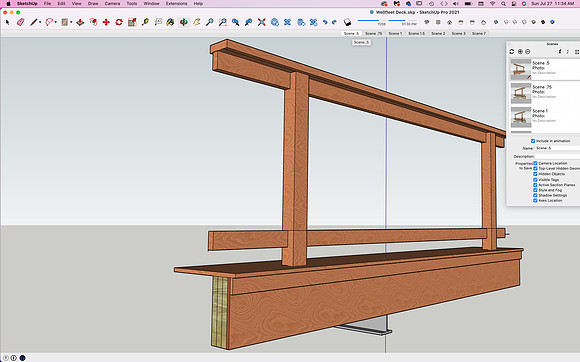Viewport: 580px width, 362px height.
Task: Adjust the shadow date slider
Action: coord(371,21)
